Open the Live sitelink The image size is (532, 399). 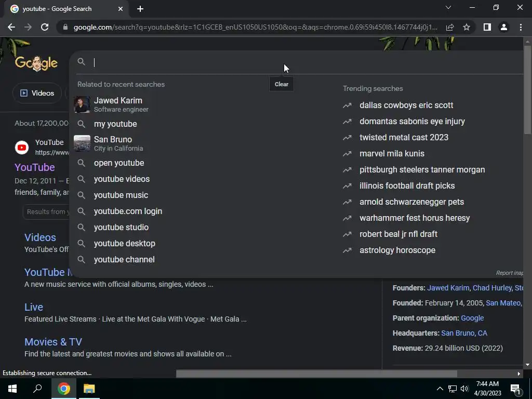point(34,307)
